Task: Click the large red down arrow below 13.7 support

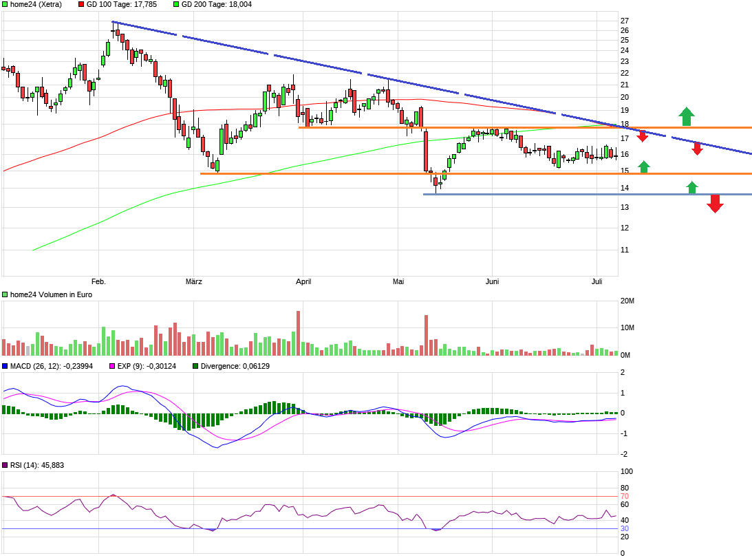Action: [x=715, y=204]
